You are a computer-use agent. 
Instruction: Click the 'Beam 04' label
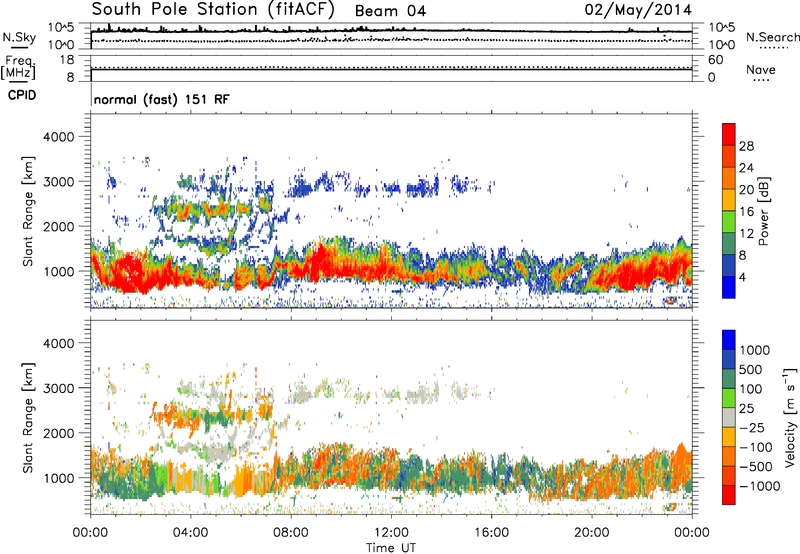pos(390,11)
